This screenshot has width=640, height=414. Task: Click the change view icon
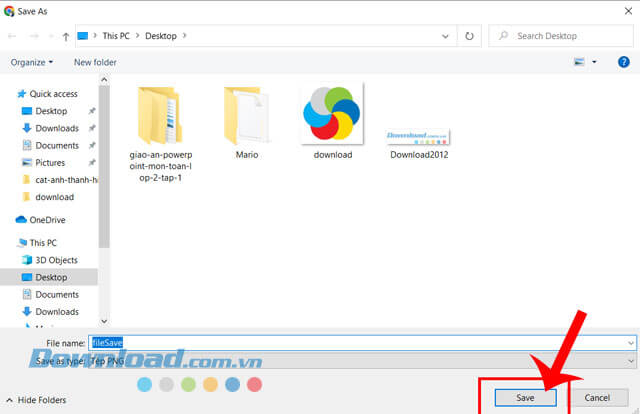tap(579, 62)
